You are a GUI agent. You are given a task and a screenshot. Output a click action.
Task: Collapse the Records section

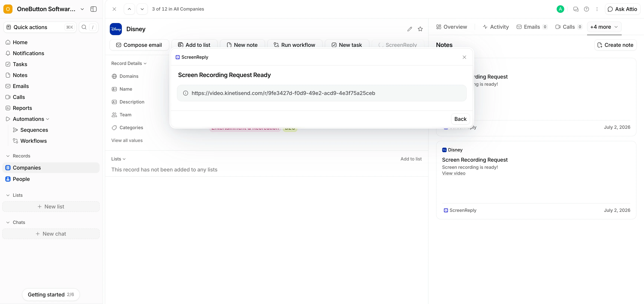[8, 156]
